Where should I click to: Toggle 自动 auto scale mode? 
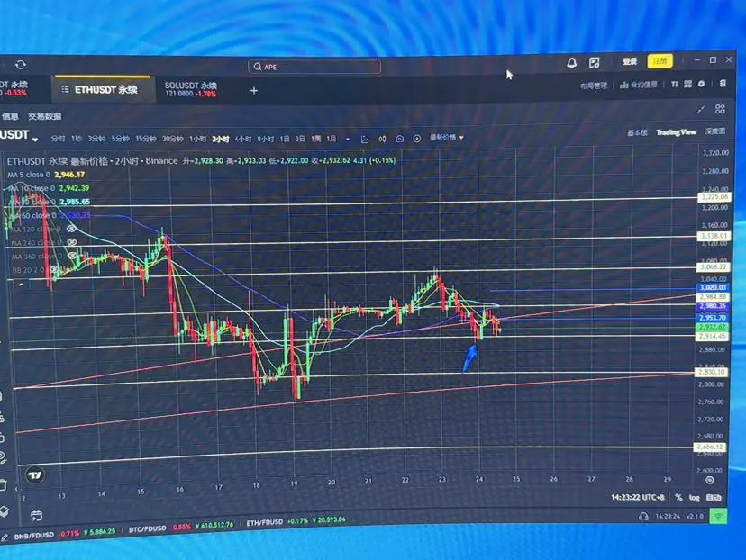(x=714, y=497)
